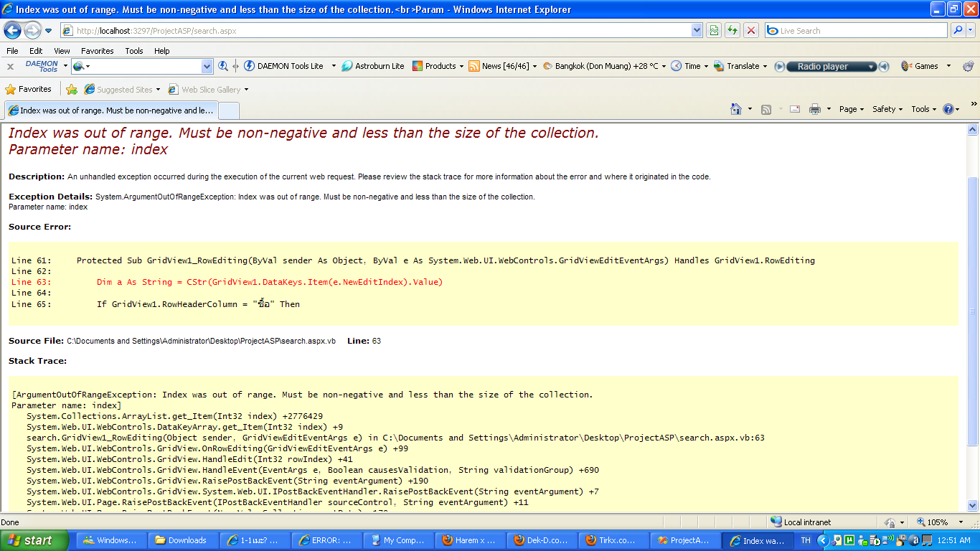Open the Favorites menu

coord(97,51)
